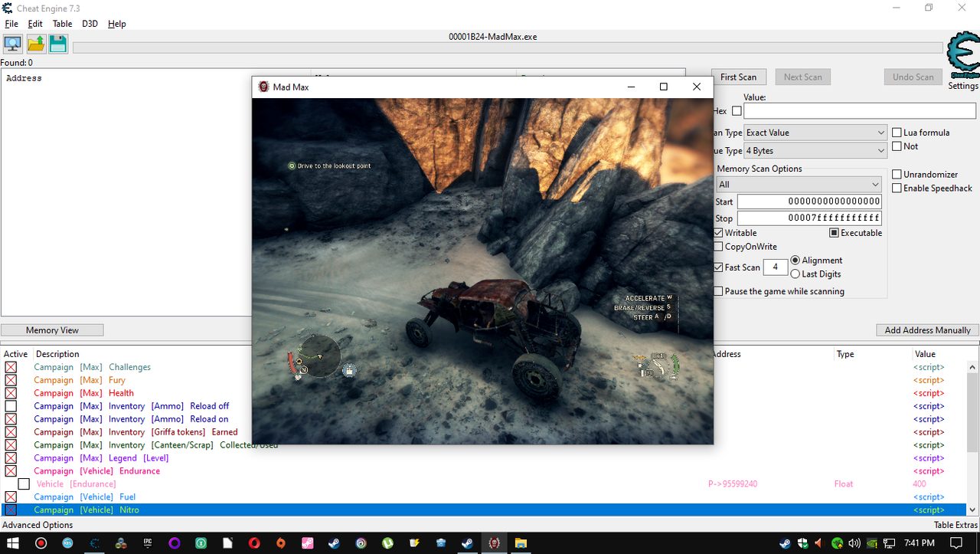980x554 pixels.
Task: Click the Address column header in results
Action: pos(24,78)
